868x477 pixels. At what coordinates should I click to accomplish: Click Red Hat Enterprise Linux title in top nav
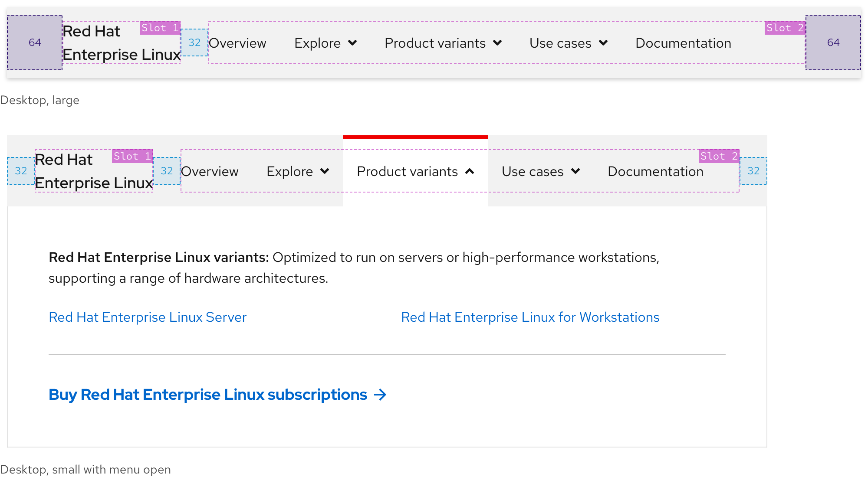pyautogui.click(x=121, y=43)
